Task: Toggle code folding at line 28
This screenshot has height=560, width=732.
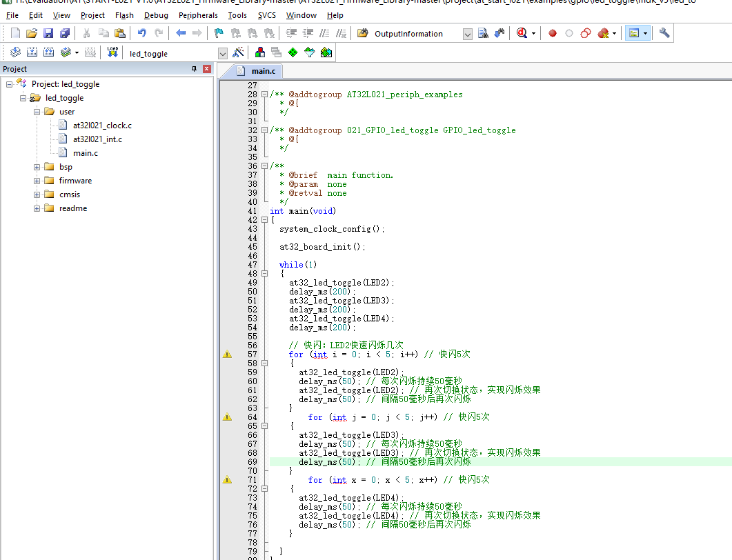Action: click(x=265, y=94)
